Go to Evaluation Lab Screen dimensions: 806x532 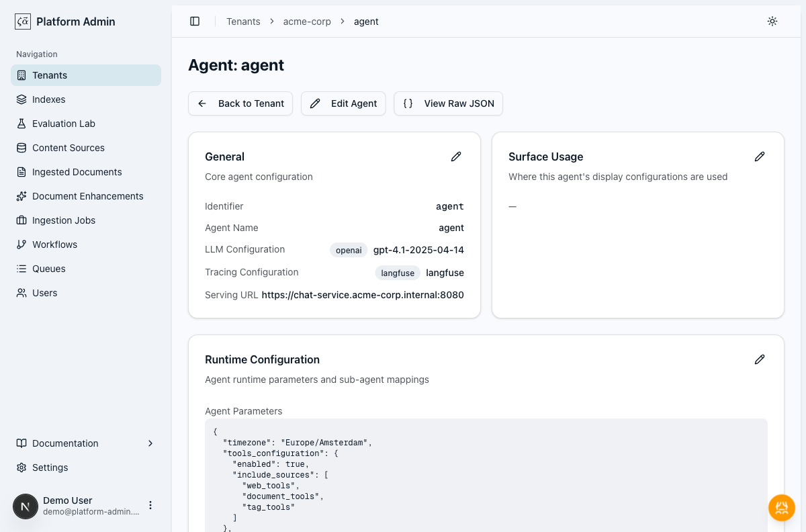pyautogui.click(x=86, y=124)
